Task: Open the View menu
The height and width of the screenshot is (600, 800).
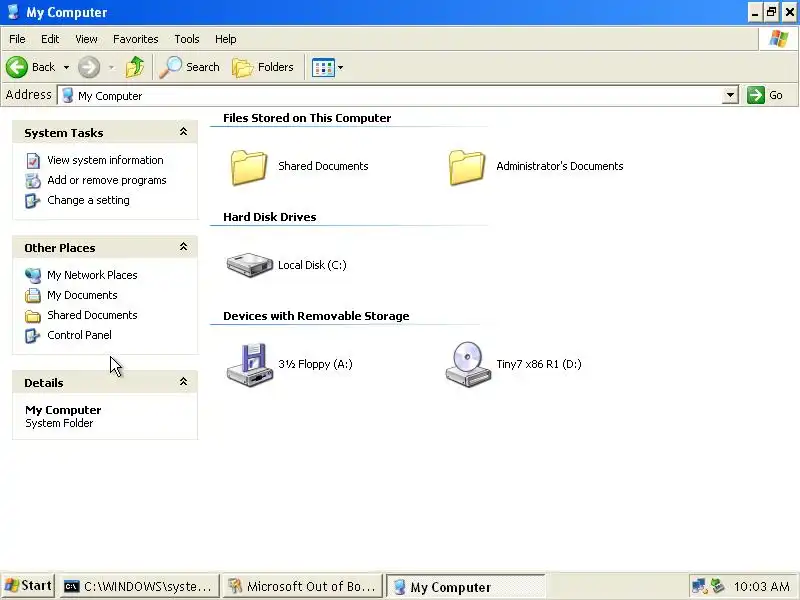Action: tap(86, 39)
